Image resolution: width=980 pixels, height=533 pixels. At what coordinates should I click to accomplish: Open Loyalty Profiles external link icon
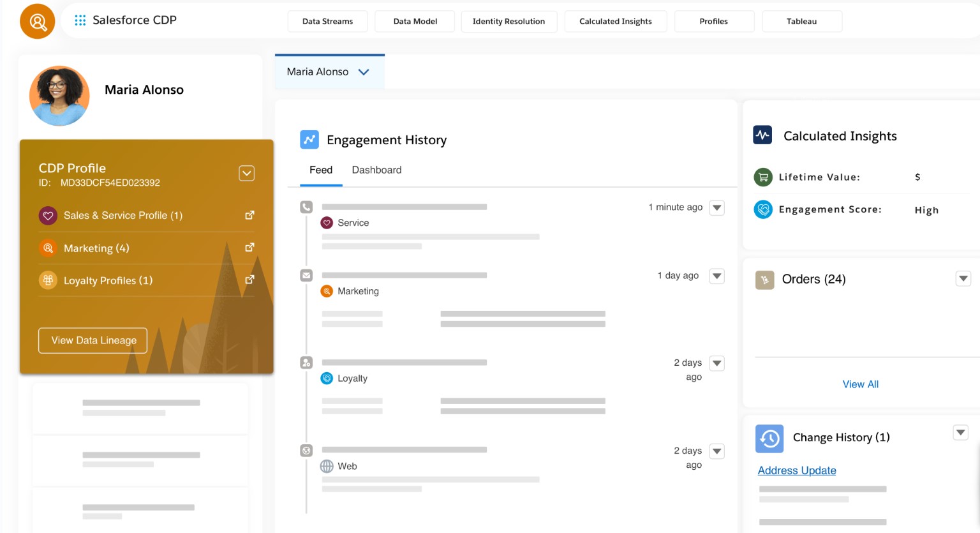pos(249,279)
